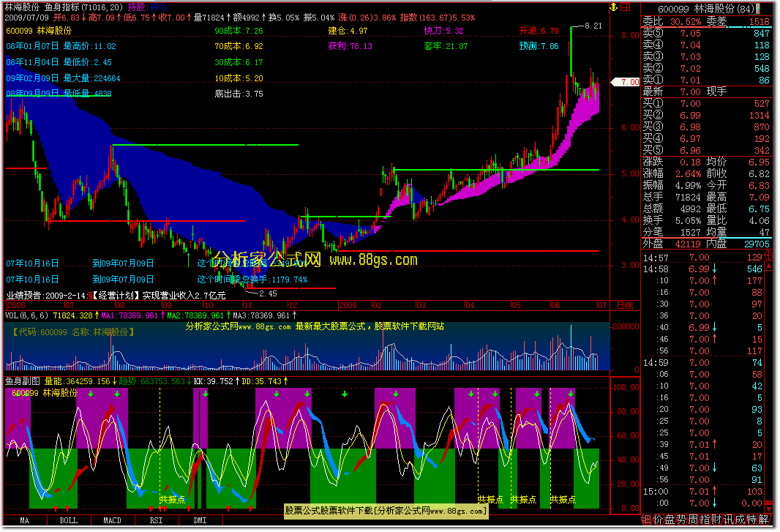Select the 卖③ 7.03 ask row
This screenshot has height=532, width=780.
pyautogui.click(x=706, y=57)
